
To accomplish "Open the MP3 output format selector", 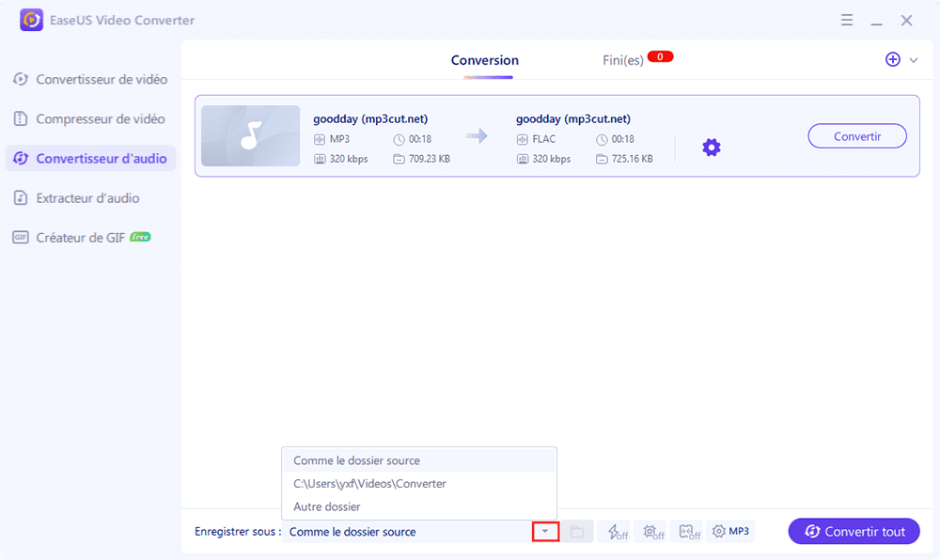I will (x=730, y=532).
